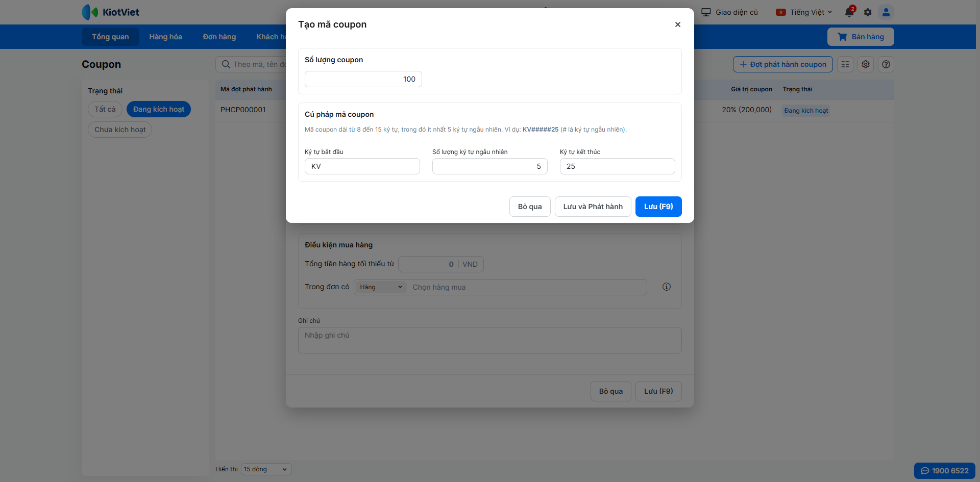Click the 1900 6522 support chat button
The image size is (980, 482).
(944, 471)
